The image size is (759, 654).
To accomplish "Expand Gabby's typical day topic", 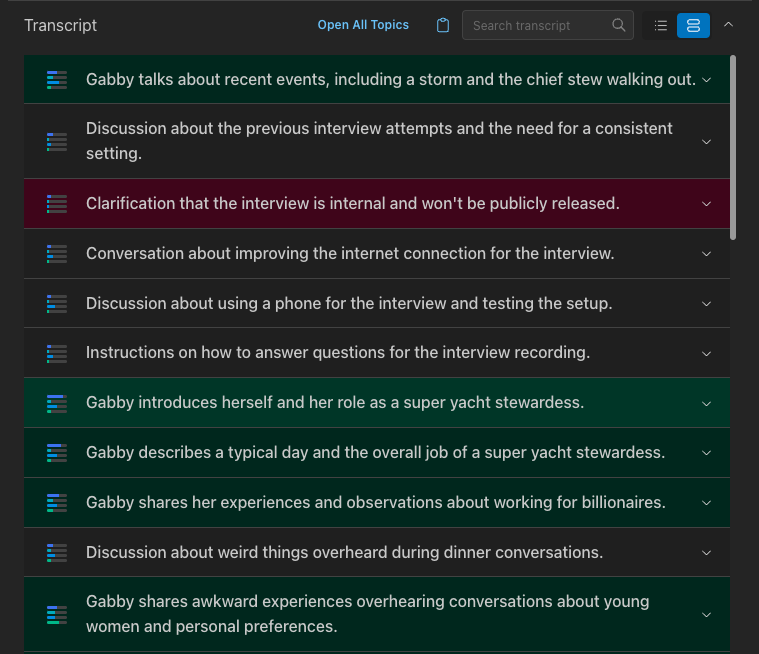I will click(706, 453).
